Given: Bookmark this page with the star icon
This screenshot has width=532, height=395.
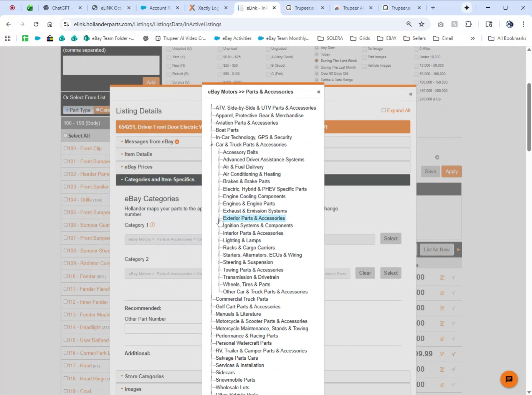Looking at the screenshot, I should click(421, 24).
